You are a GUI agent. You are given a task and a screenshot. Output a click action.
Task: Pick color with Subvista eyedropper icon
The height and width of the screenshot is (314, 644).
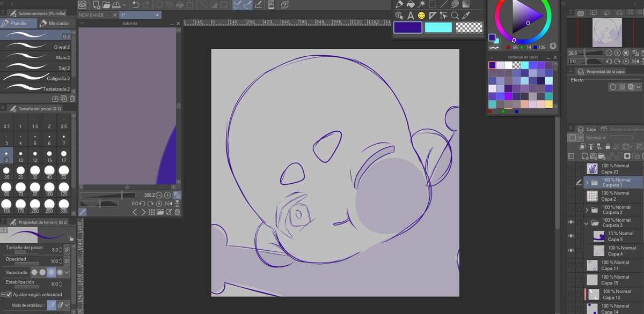[83, 212]
